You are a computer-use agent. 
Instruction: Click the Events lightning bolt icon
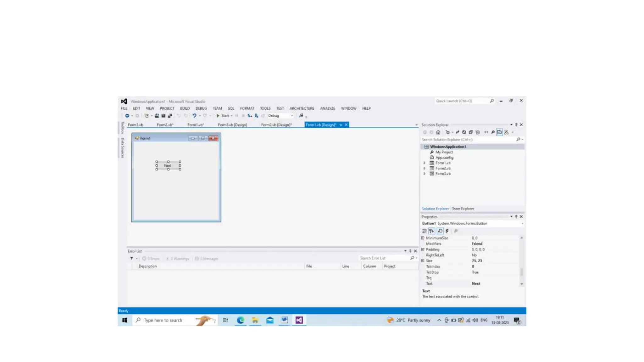pyautogui.click(x=447, y=231)
